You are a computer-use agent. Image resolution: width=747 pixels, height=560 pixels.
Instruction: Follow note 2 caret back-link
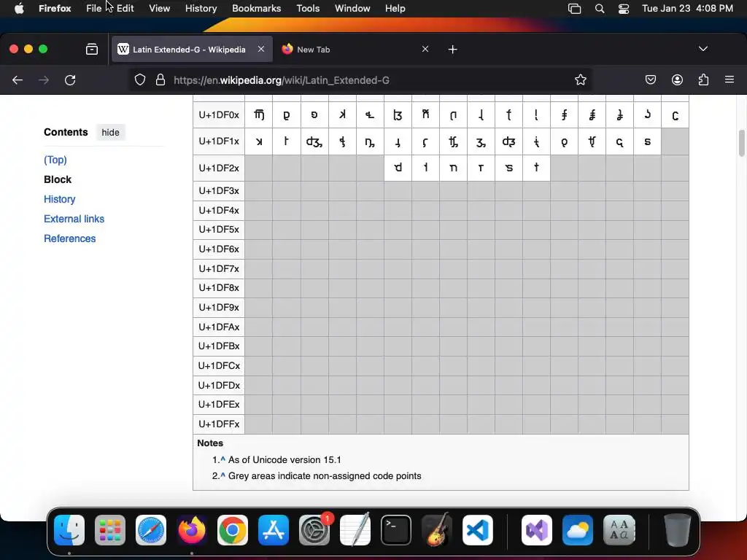point(222,475)
